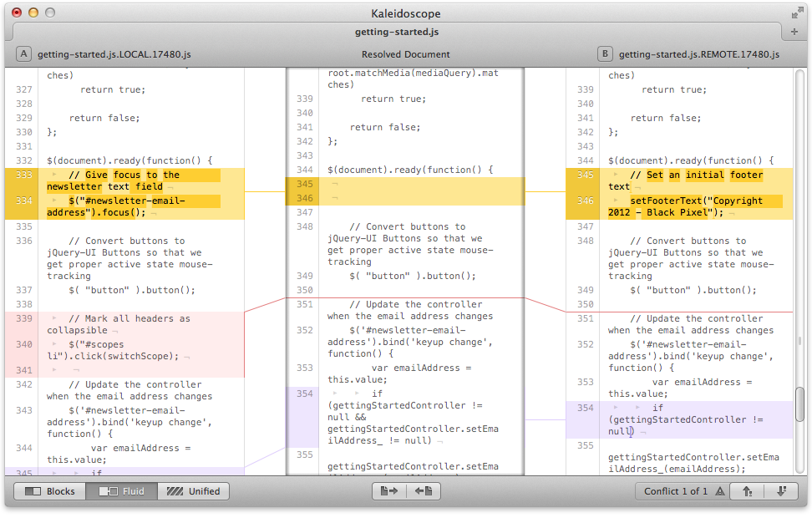Image resolution: width=812 pixels, height=518 pixels.
Task: Click line 340 #scopes code in left pane
Action: [x=113, y=350]
